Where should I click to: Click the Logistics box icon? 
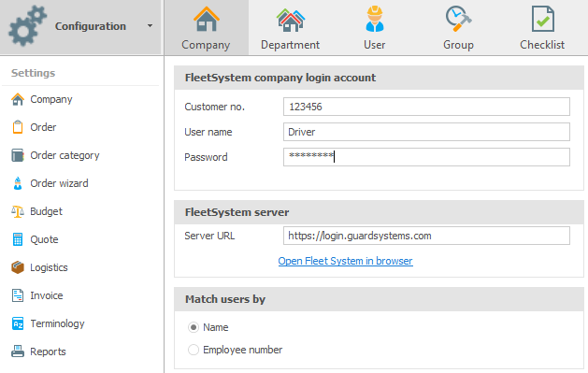point(18,267)
